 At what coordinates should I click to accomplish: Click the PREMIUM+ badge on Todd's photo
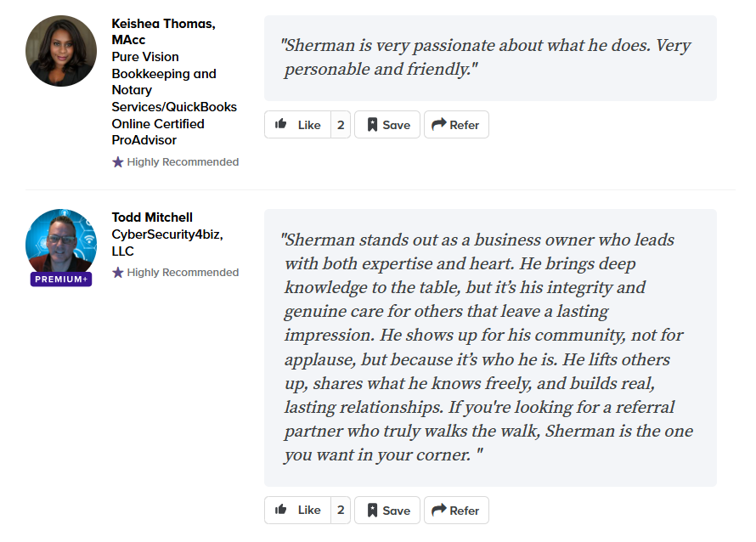[x=60, y=278]
